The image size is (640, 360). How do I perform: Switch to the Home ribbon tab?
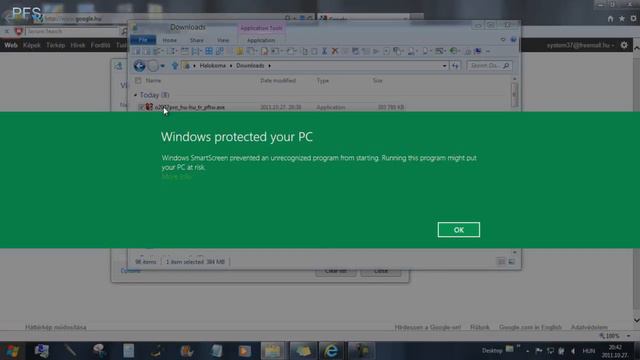[169, 40]
